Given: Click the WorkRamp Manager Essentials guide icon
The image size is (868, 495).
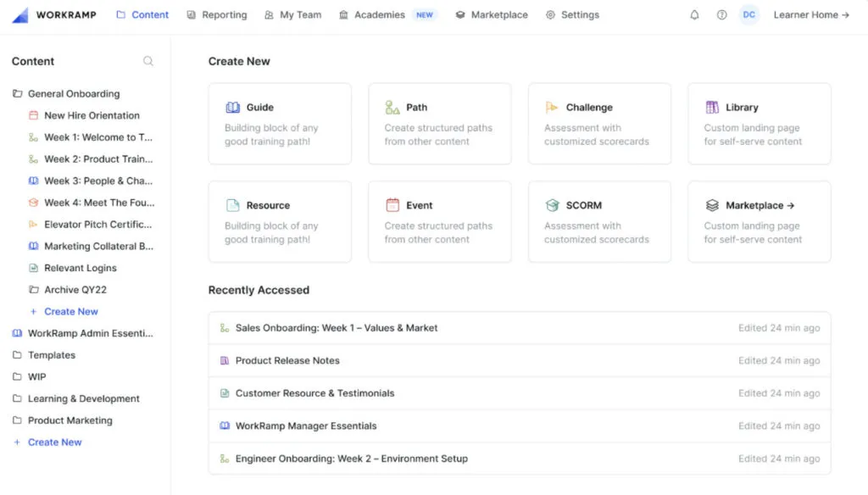Looking at the screenshot, I should 224,425.
